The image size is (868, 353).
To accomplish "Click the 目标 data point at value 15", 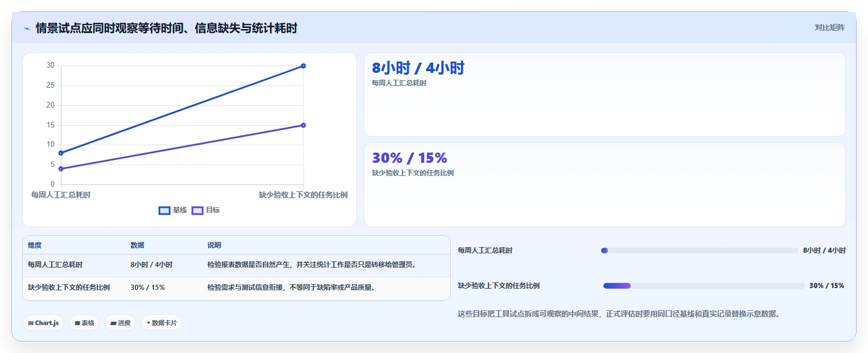I will coord(303,125).
